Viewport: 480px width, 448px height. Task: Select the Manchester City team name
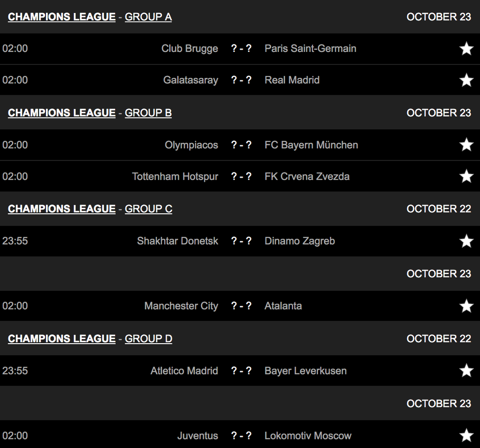click(x=181, y=306)
